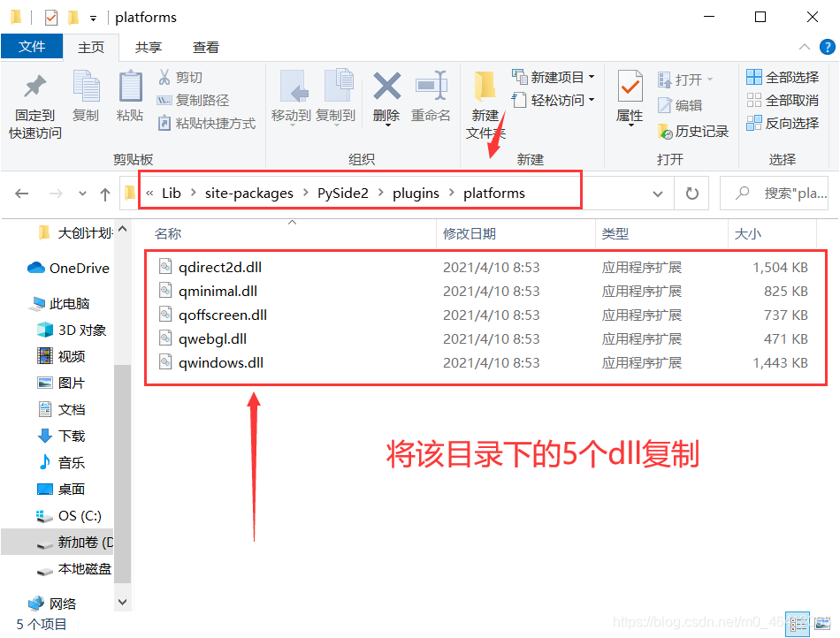840x638 pixels.
Task: Select the qoffscreen.dll file
Action: pyautogui.click(x=223, y=315)
